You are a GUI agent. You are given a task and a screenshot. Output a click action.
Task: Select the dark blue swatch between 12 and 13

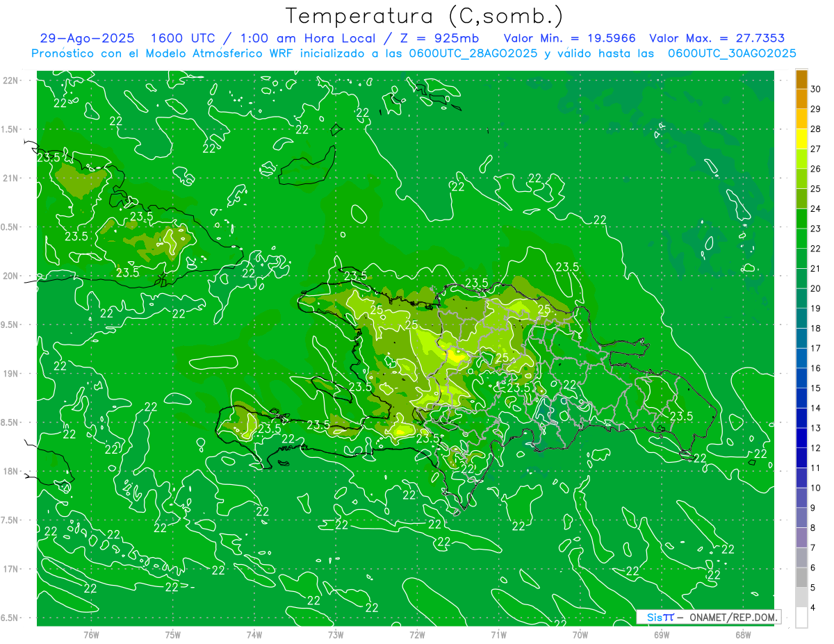(801, 438)
